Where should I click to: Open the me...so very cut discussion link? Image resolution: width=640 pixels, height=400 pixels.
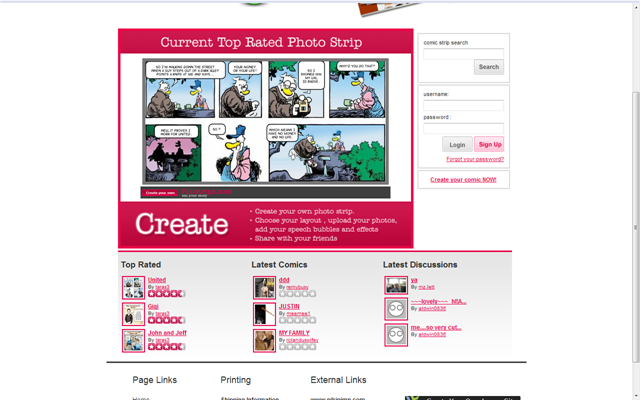[436, 327]
